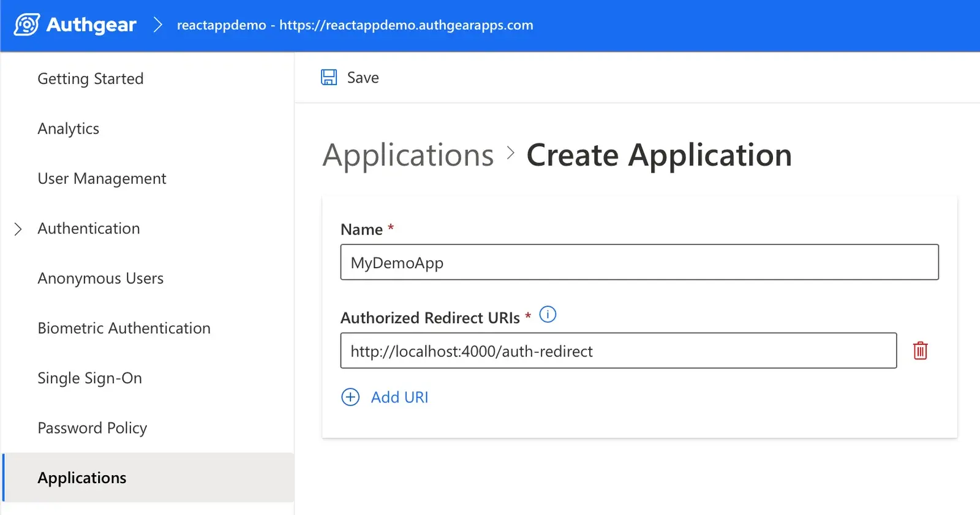Click the reactappdemo project link in header

355,25
